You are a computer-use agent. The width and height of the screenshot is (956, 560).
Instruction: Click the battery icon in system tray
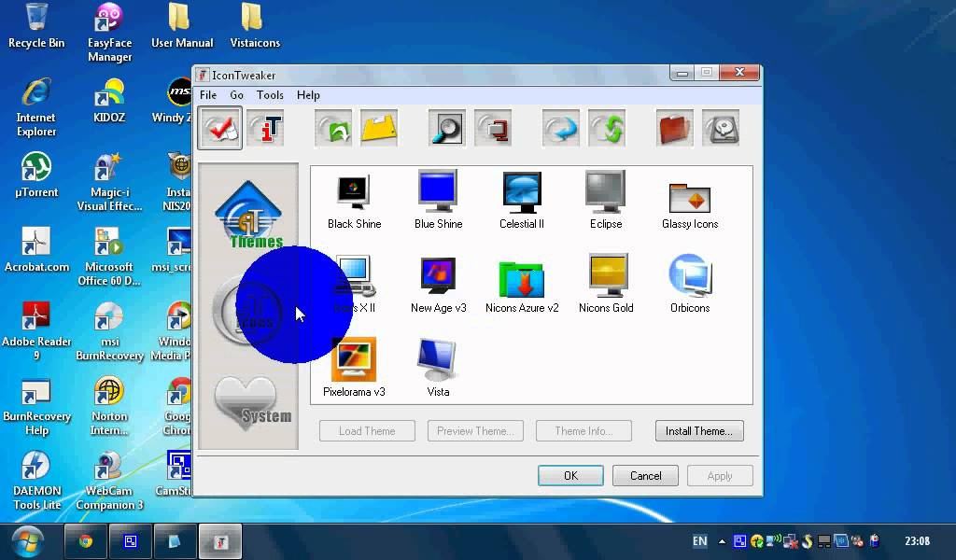coord(875,541)
